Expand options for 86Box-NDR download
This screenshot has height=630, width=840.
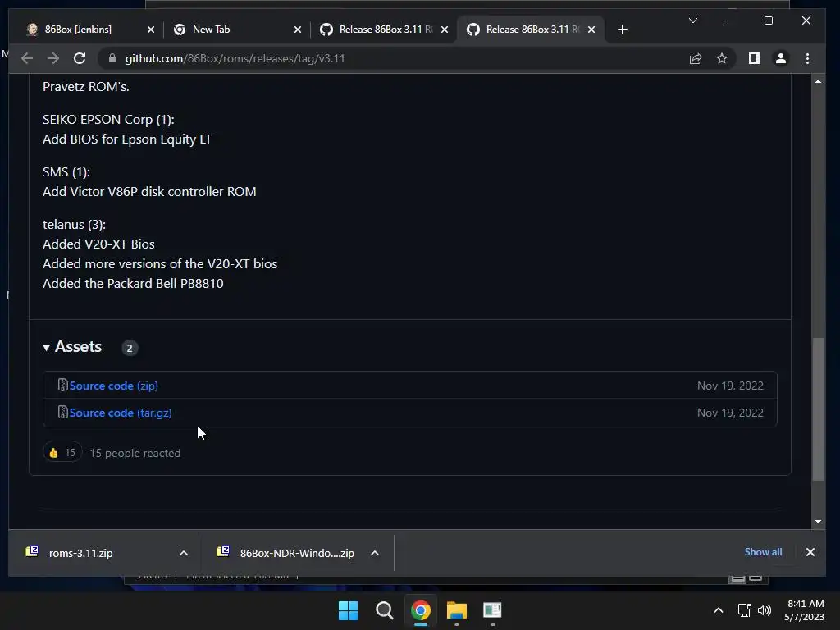374,553
